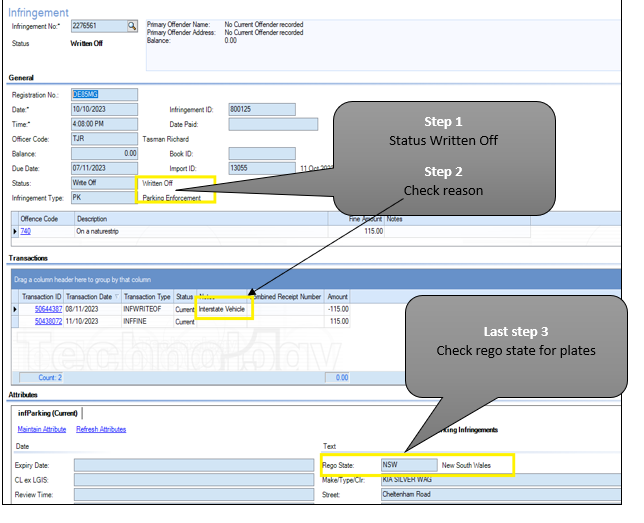This screenshot has height=523, width=644.
Task: Click the Expiry Date attribute field
Action: tap(193, 465)
